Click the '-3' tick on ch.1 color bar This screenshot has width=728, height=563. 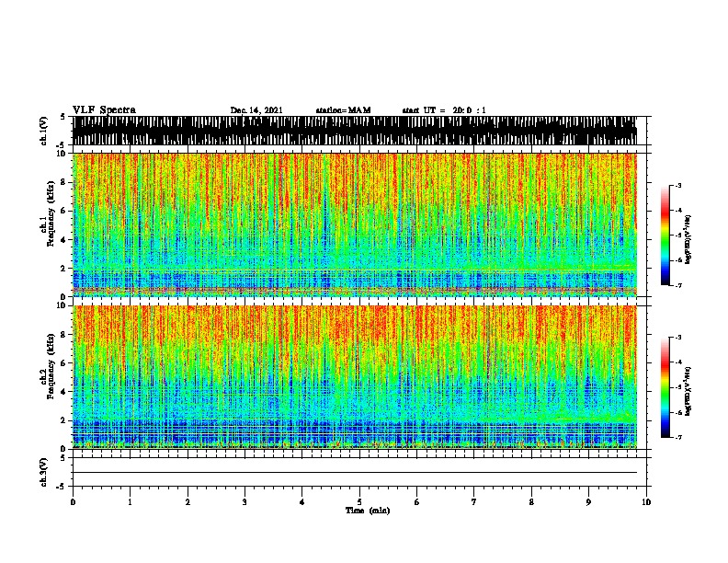pyautogui.click(x=678, y=185)
